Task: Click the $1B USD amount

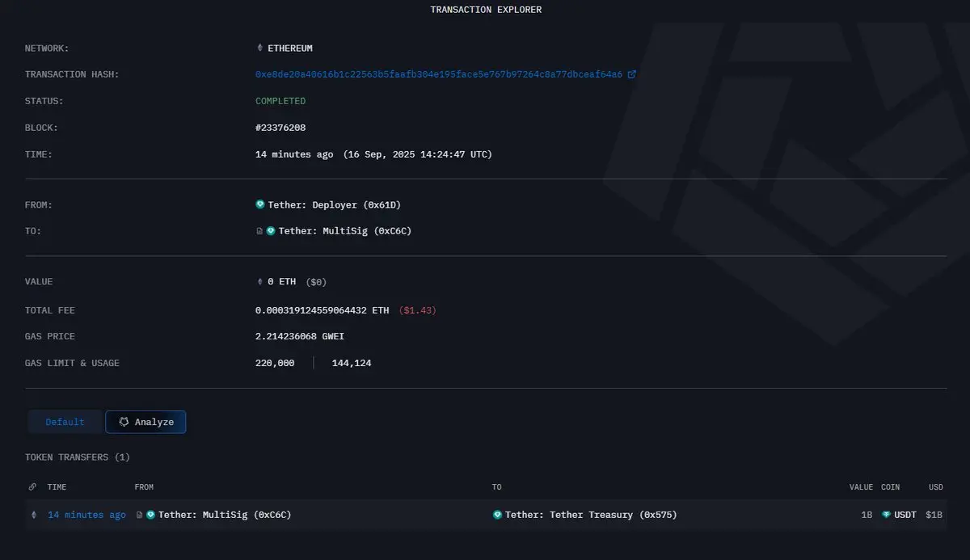Action: [x=934, y=515]
